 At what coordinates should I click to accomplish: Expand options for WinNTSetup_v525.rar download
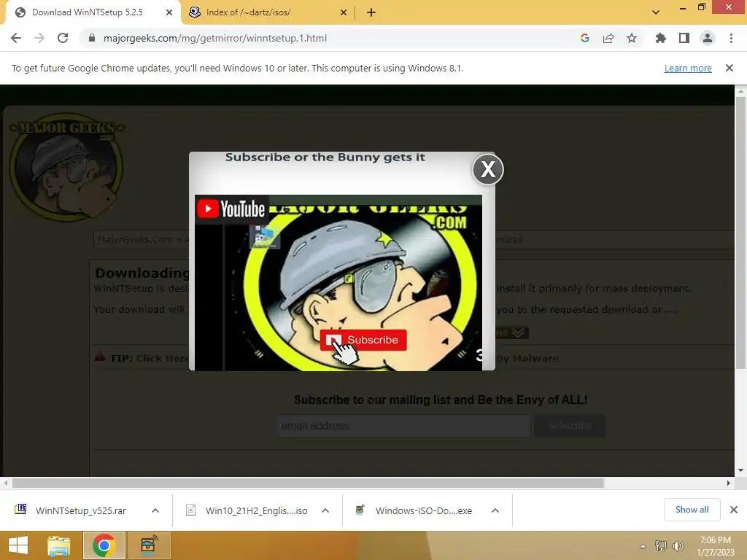155,510
